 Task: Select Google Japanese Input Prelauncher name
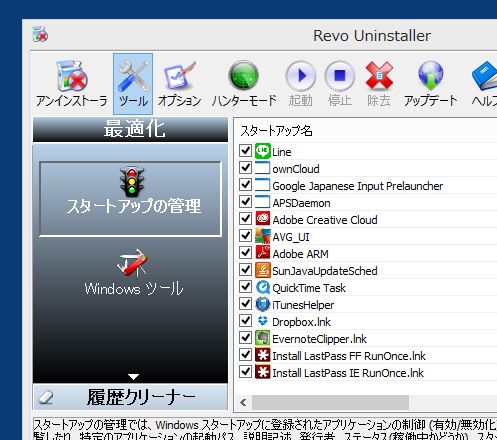(358, 186)
